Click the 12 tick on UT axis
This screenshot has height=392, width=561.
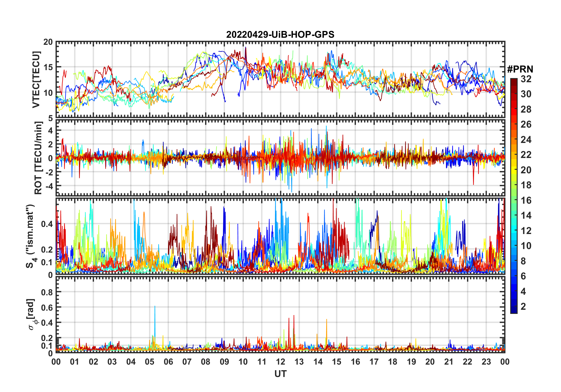point(280,362)
